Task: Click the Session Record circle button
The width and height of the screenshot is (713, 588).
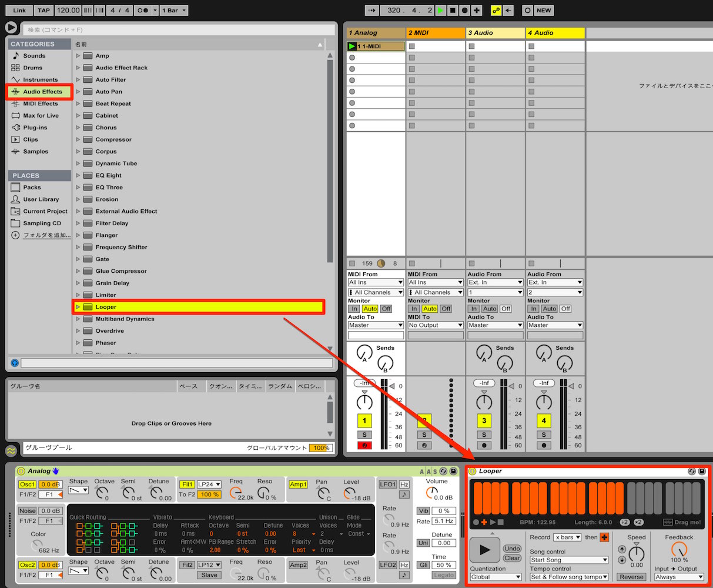Action: click(x=527, y=10)
